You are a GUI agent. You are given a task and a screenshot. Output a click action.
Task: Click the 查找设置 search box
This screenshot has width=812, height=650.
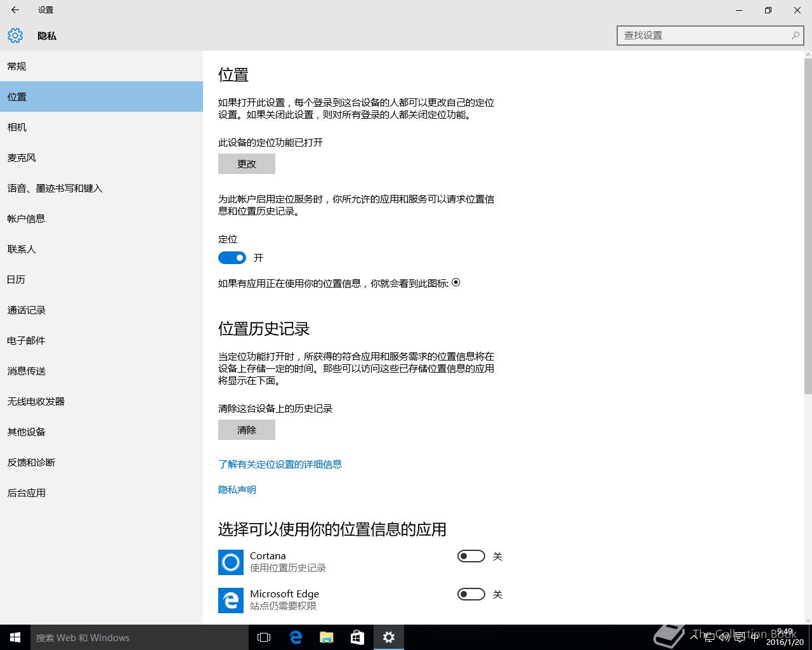click(710, 36)
